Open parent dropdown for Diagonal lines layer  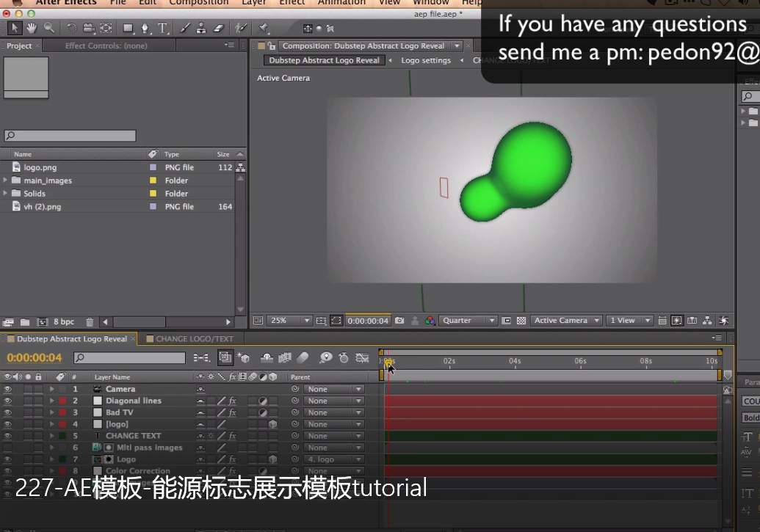334,401
